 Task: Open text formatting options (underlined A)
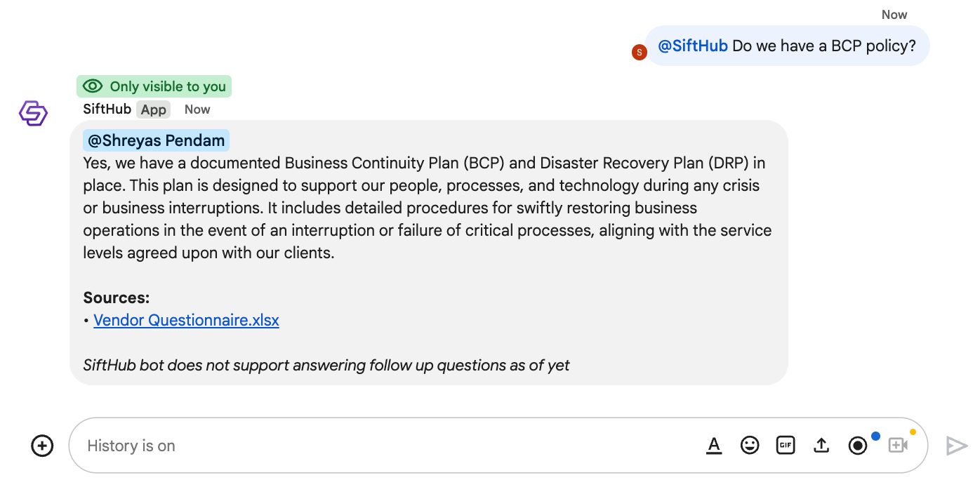point(714,446)
